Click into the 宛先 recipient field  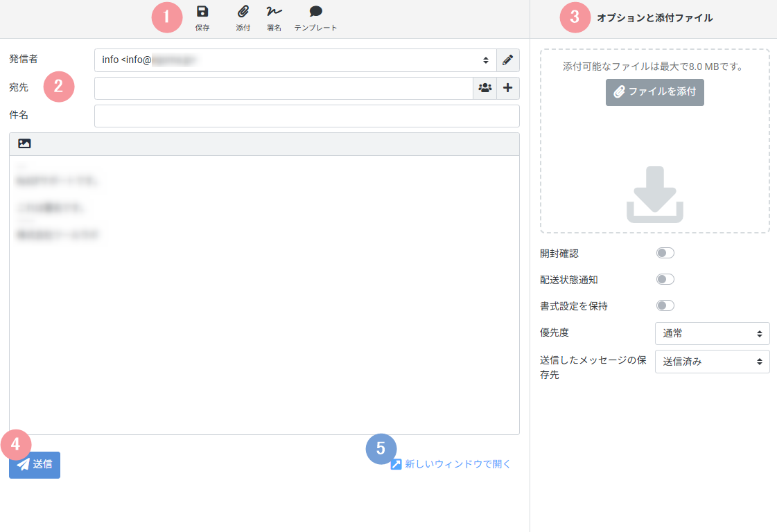(283, 88)
